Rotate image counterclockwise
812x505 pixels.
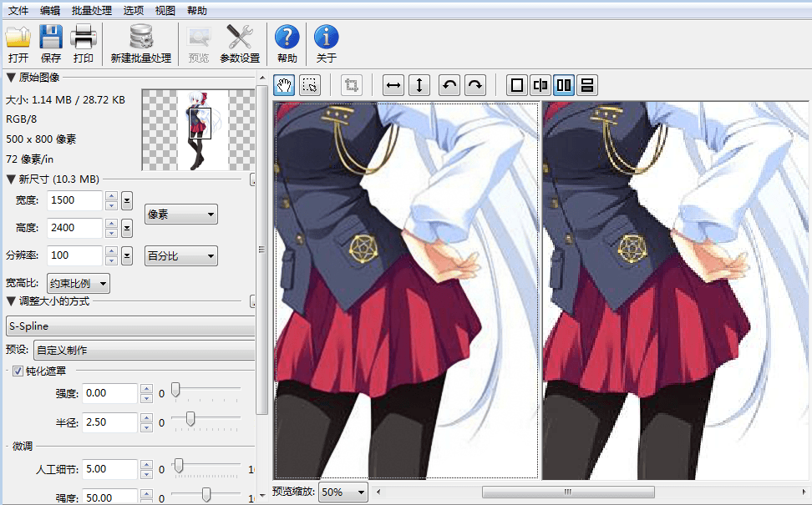[x=449, y=85]
